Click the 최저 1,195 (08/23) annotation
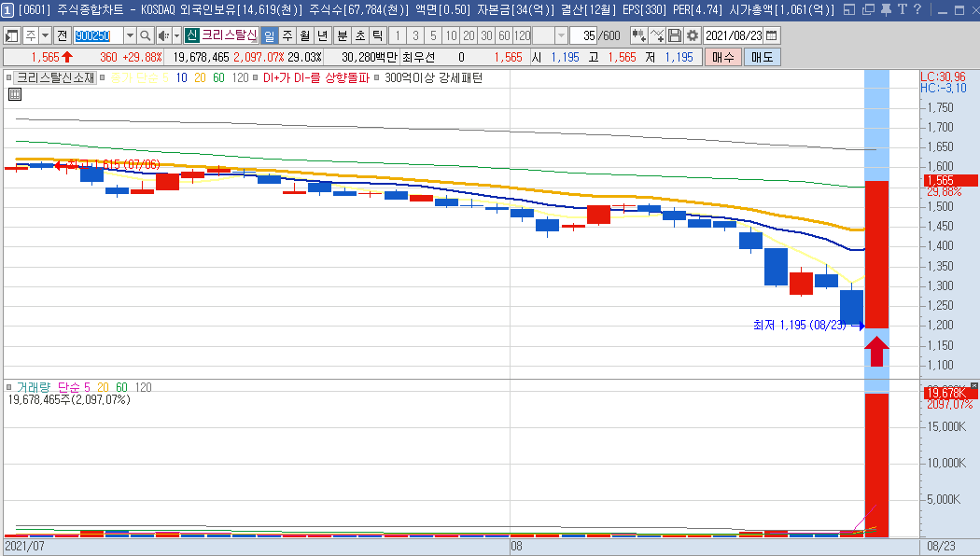 pyautogui.click(x=799, y=325)
